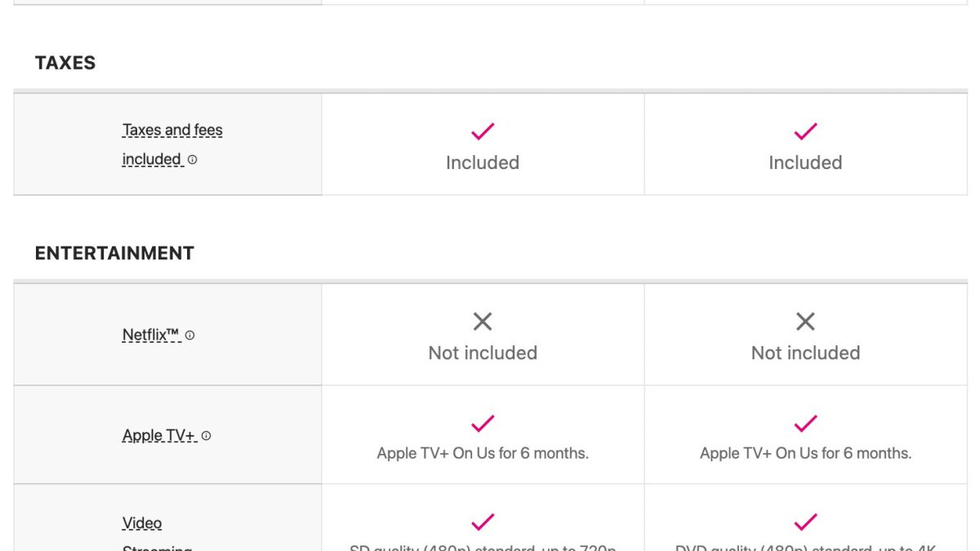Click the gray X in second plan's Netflix cell

[x=805, y=322]
